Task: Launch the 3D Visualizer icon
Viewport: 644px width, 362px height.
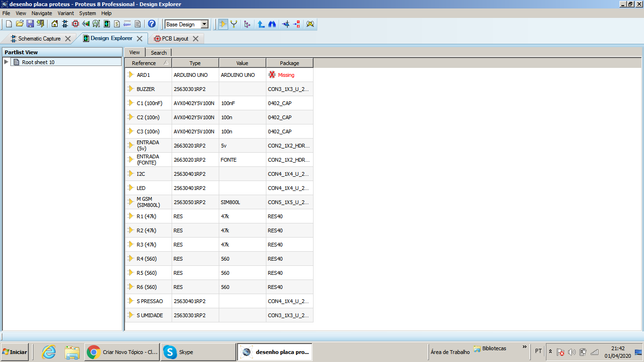Action: (86, 24)
